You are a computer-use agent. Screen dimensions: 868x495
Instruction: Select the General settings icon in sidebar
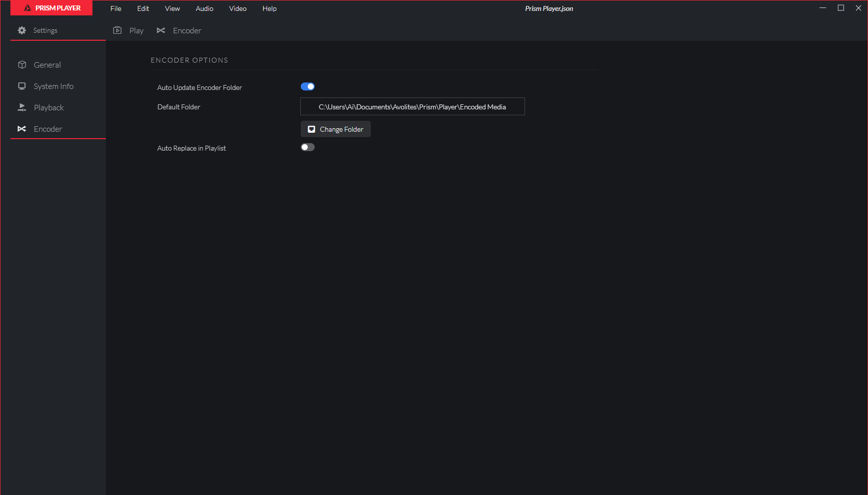tap(22, 65)
